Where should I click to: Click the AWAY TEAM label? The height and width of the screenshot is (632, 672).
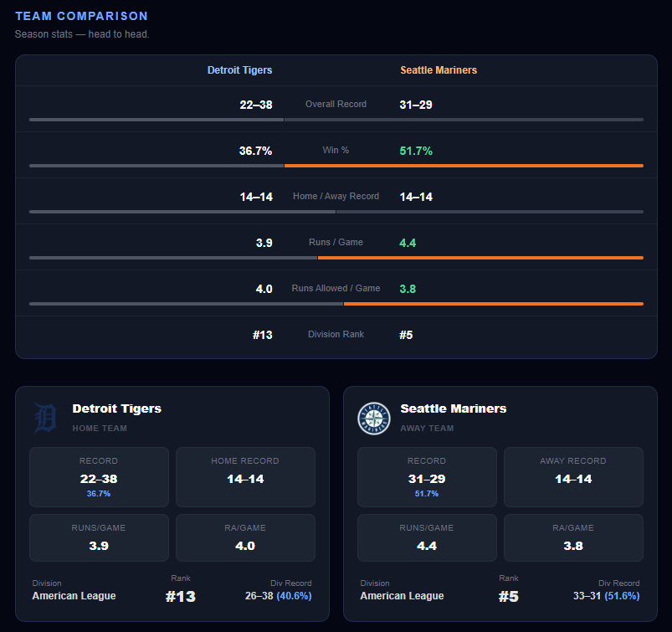pos(427,428)
